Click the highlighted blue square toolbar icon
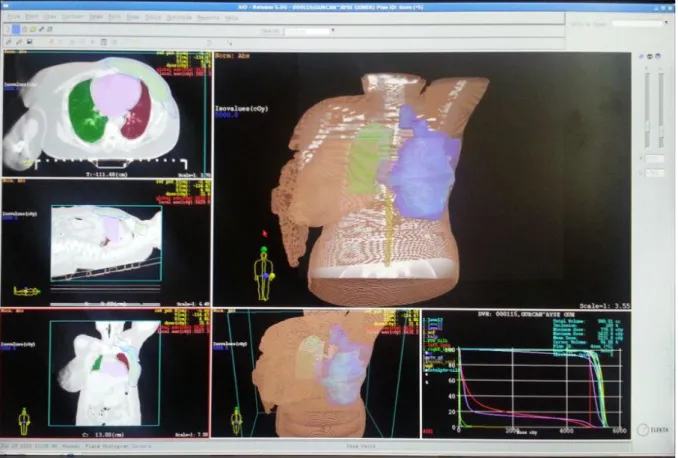This screenshot has width=678, height=458. pos(16,29)
